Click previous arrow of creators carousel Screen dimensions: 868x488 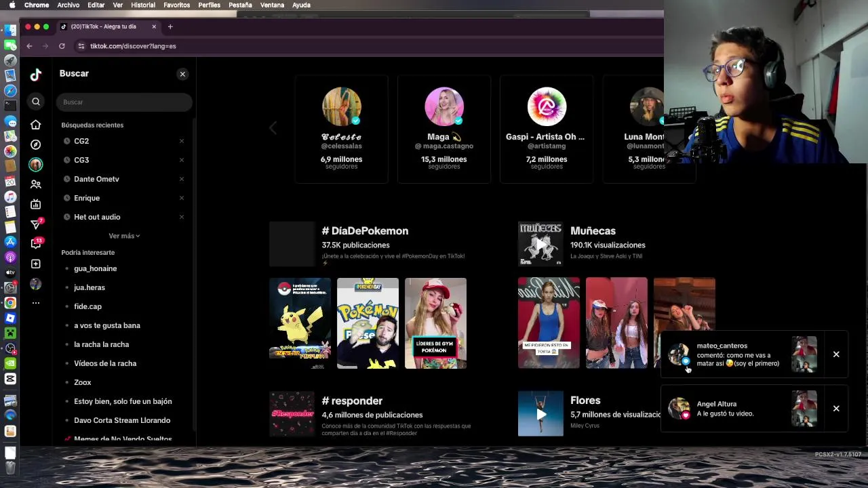pyautogui.click(x=273, y=127)
